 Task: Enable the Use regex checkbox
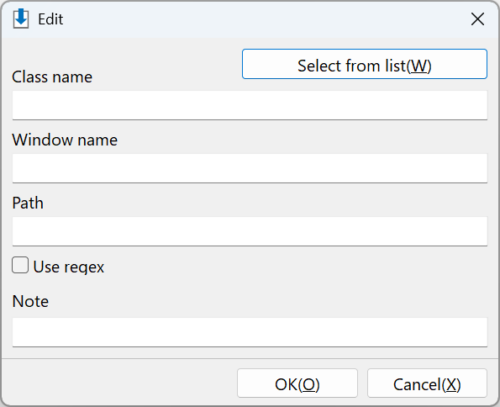pyautogui.click(x=20, y=265)
